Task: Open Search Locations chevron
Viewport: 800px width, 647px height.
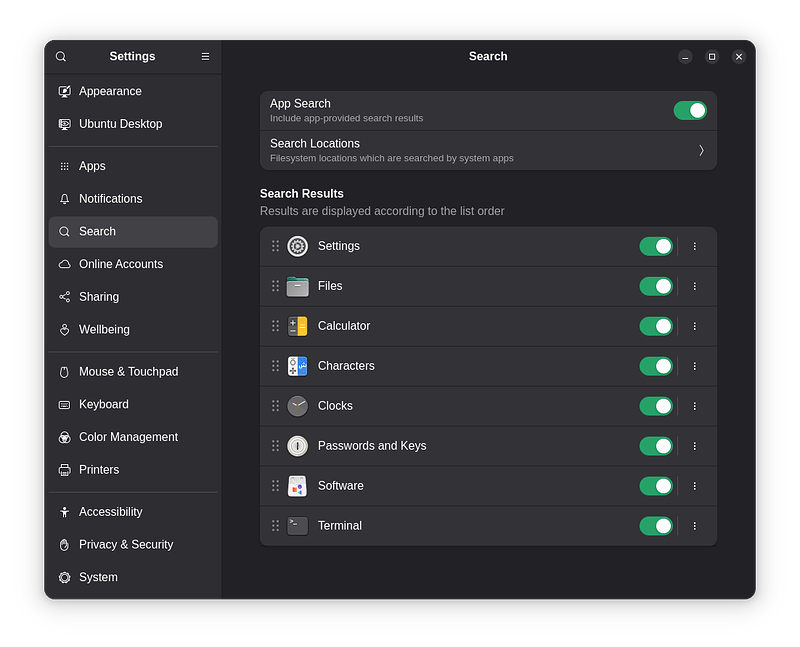Action: click(701, 151)
